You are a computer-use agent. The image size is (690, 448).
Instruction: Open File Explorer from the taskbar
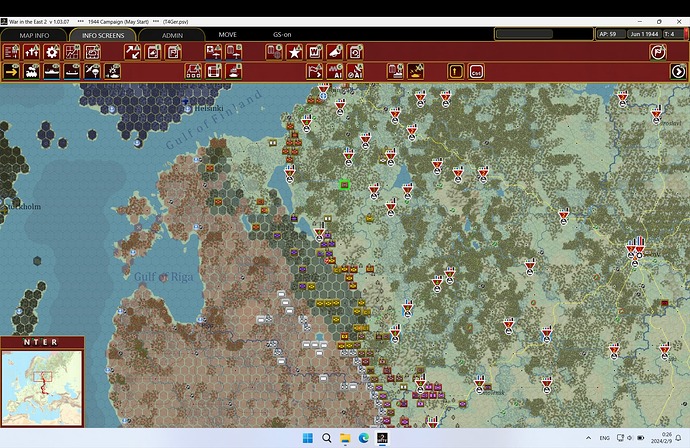coord(345,438)
